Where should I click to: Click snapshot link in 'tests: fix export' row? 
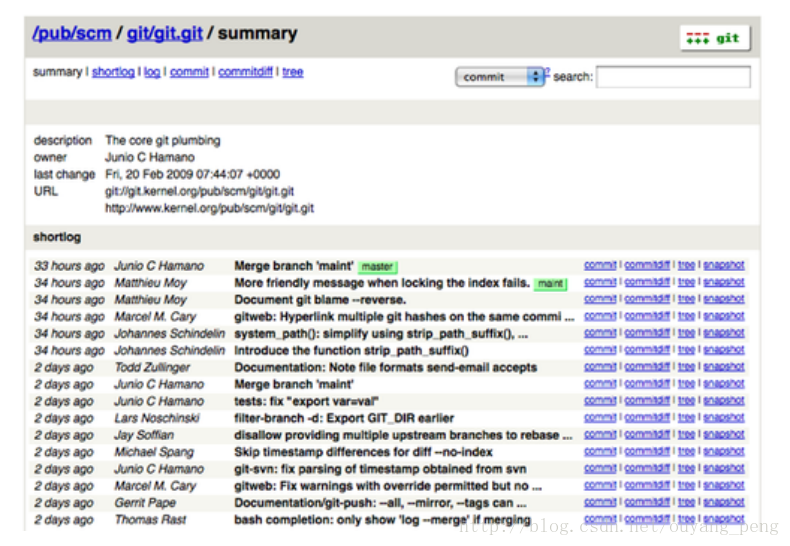(x=724, y=400)
